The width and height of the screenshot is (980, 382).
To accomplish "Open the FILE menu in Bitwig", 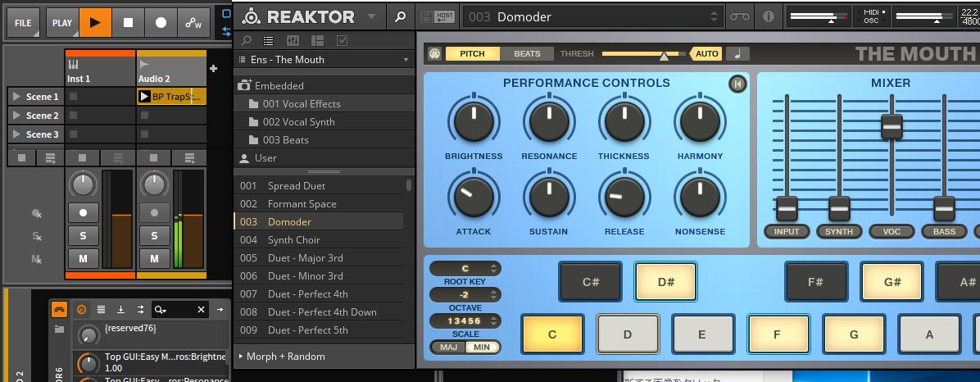I will point(23,22).
